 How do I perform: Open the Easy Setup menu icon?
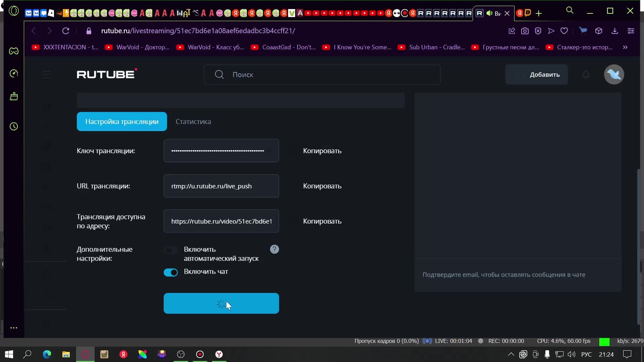(x=631, y=31)
